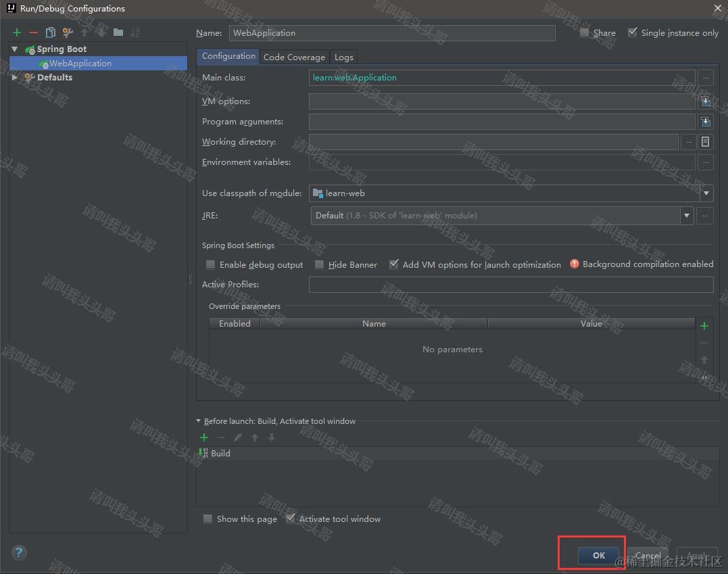Collapse the Spring Boot tree node

15,49
